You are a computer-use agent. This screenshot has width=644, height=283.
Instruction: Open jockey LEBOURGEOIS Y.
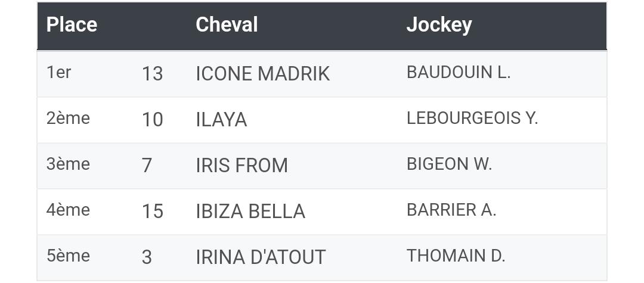[472, 118]
